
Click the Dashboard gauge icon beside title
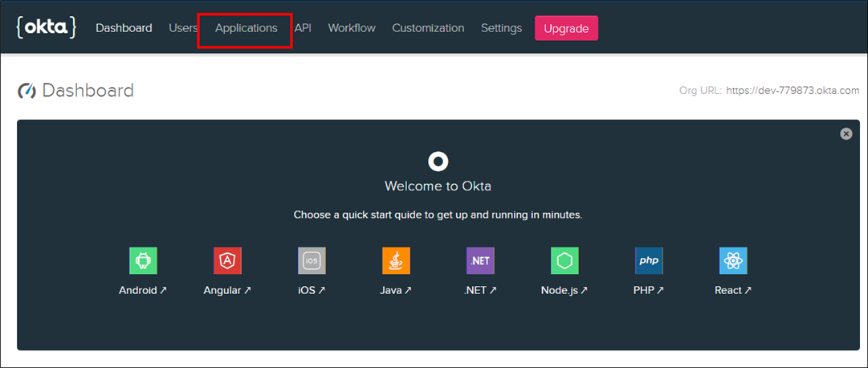click(26, 91)
